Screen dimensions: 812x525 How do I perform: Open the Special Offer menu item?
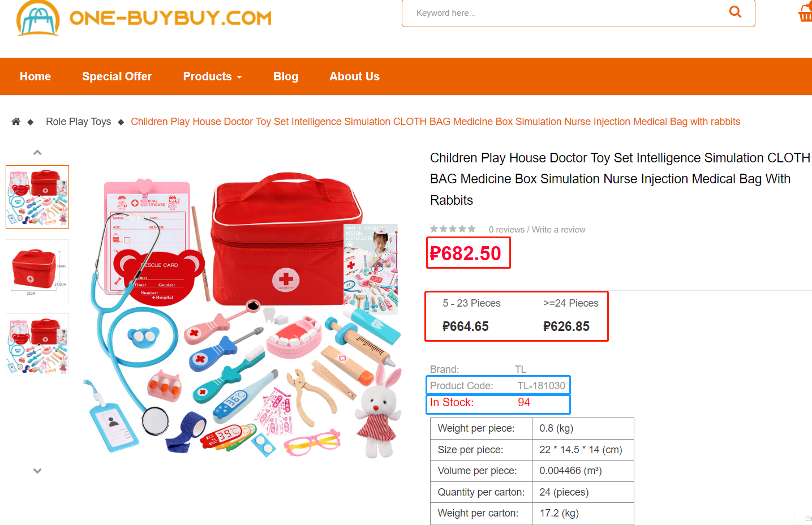point(117,76)
